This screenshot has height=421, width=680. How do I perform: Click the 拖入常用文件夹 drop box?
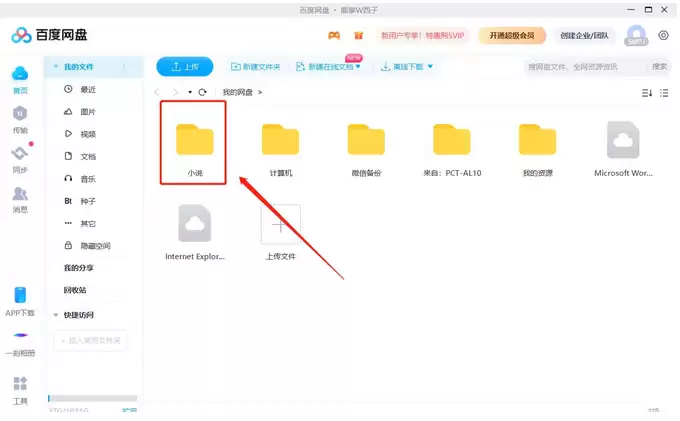[x=91, y=341]
